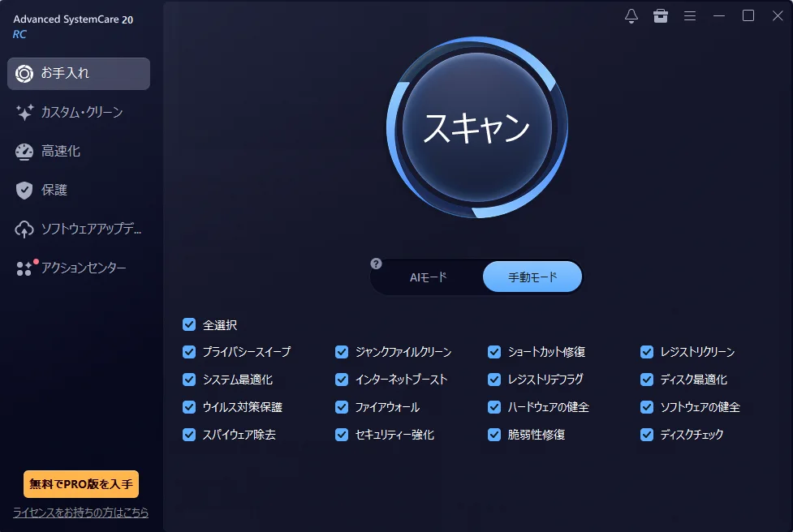Uncheck スパイウェア除去 checkbox
The width and height of the screenshot is (793, 532).
pyautogui.click(x=189, y=435)
